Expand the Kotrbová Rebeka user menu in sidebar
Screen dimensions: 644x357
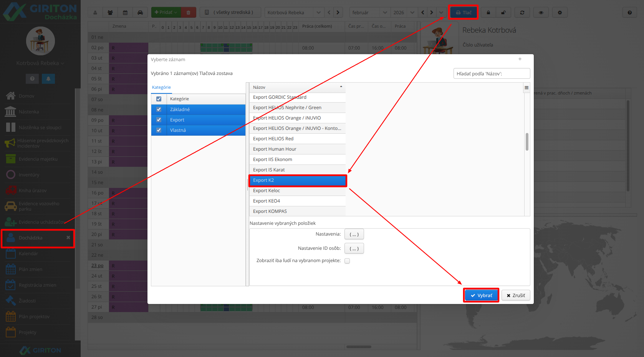40,63
